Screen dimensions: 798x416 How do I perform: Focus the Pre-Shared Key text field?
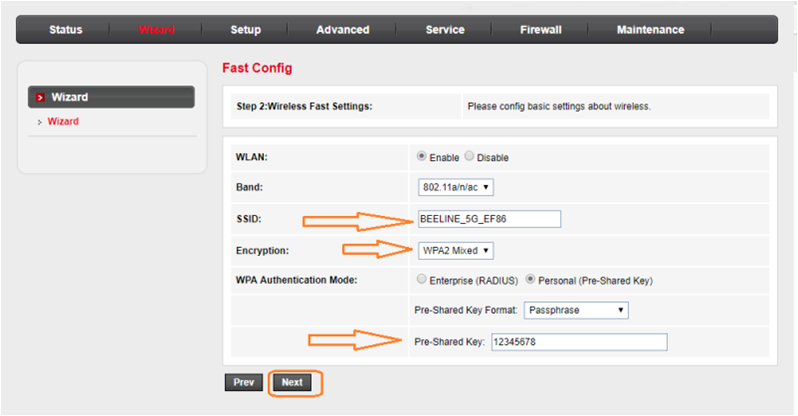tap(577, 342)
